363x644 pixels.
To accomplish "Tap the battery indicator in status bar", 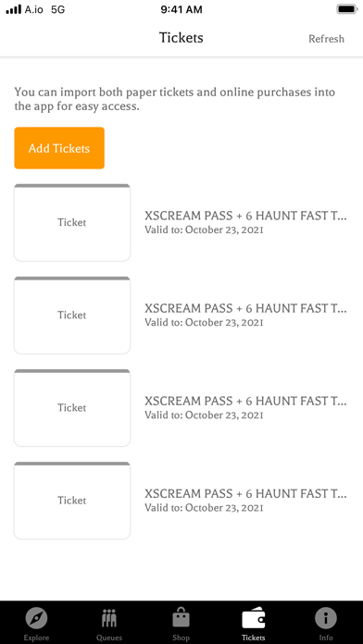I will tap(346, 9).
